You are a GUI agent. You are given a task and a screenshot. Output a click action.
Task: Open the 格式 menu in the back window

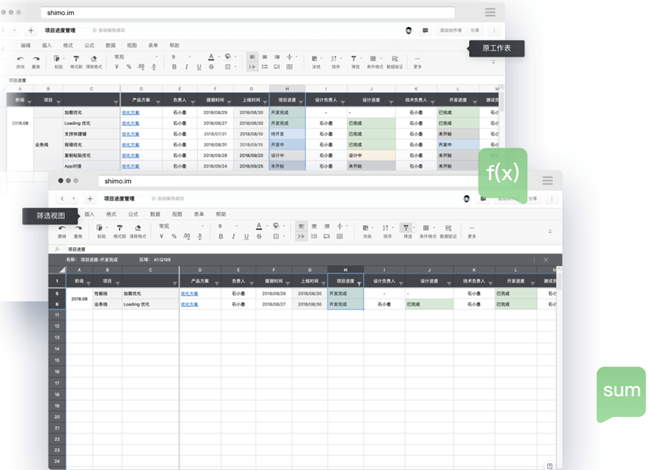68,45
